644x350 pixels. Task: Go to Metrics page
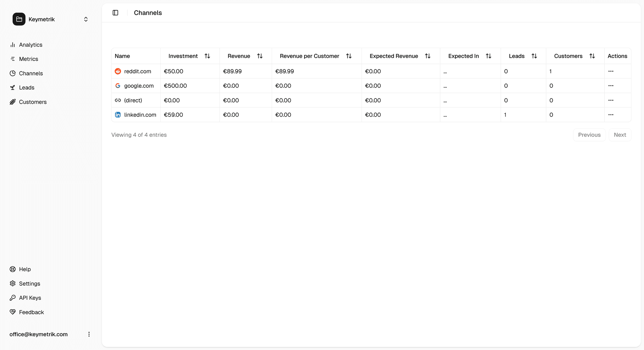pos(28,59)
